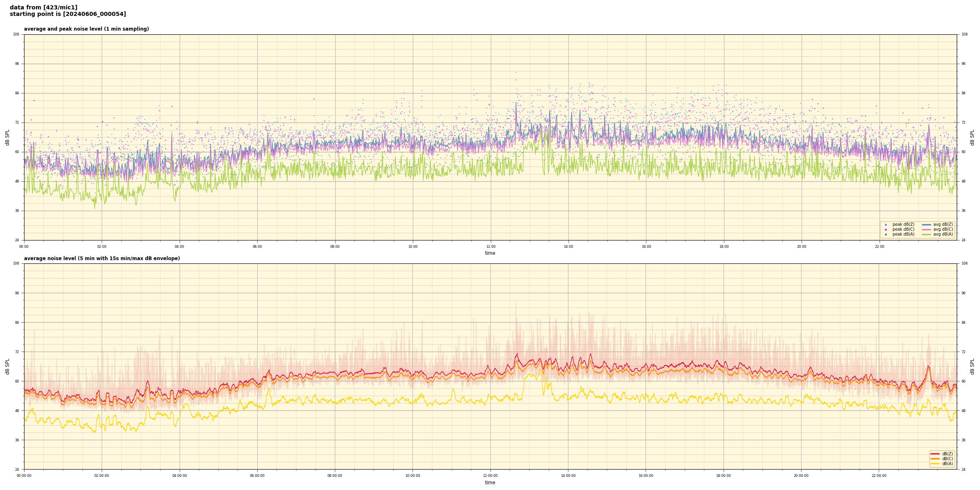
Task: Click the blue peak dB(Z) legend dot
Action: 886,225
